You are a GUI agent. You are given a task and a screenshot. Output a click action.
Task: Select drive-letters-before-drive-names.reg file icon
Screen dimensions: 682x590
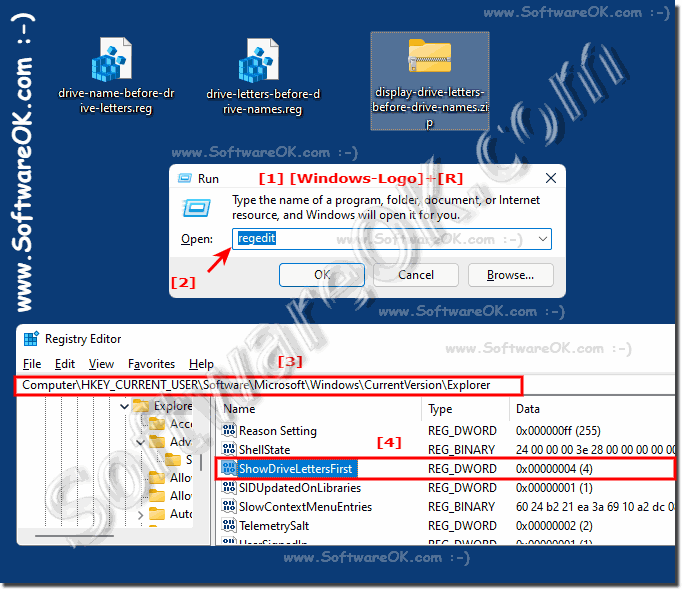coord(259,60)
